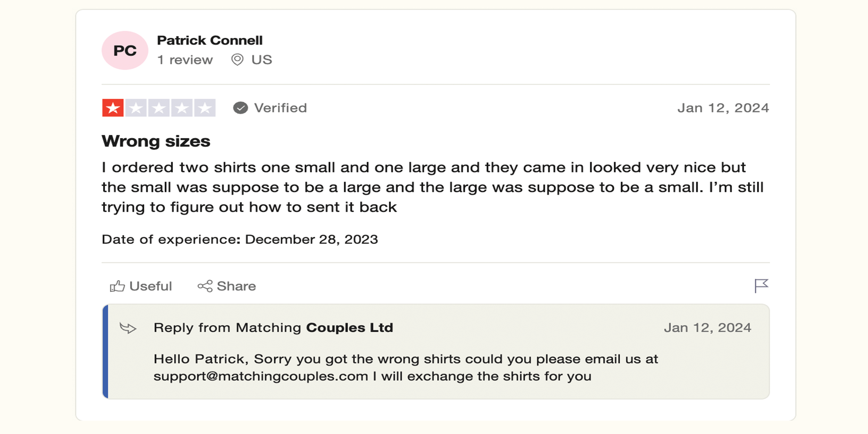Screen dimensions: 868x434
Task: Click the Verified label text
Action: (x=280, y=108)
